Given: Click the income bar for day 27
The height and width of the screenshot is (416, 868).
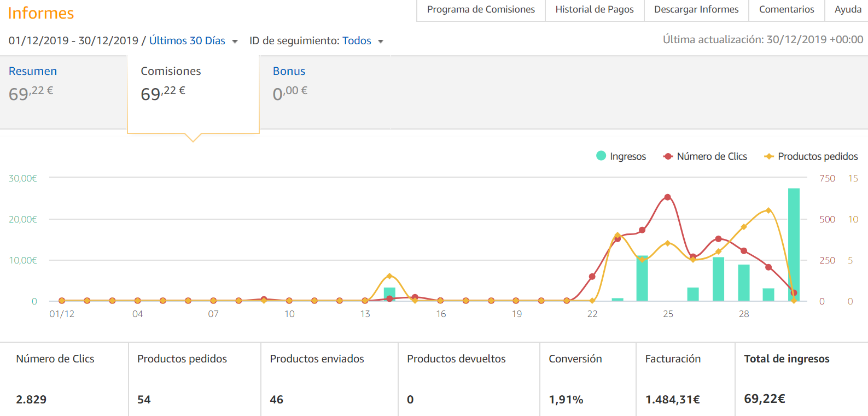Looking at the screenshot, I should click(718, 279).
